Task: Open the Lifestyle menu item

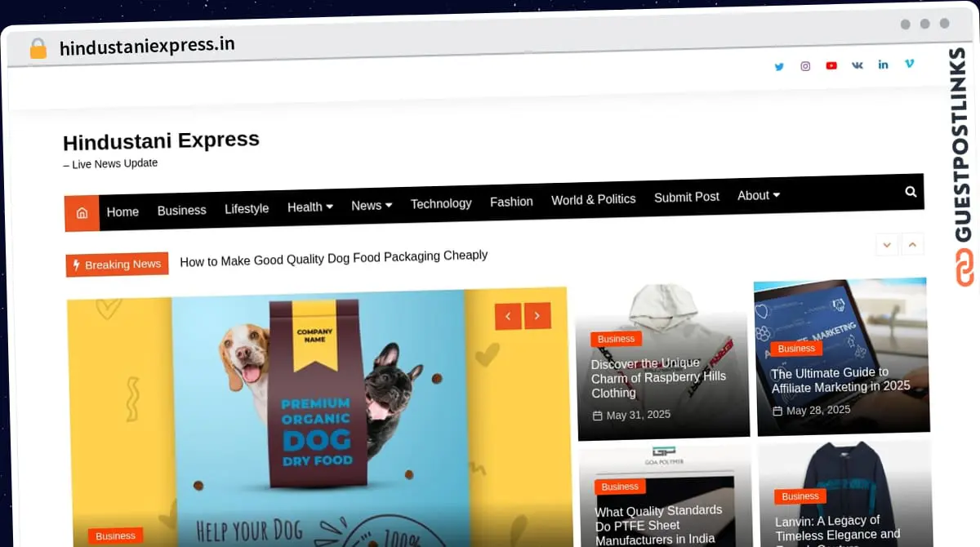Action: tap(247, 208)
